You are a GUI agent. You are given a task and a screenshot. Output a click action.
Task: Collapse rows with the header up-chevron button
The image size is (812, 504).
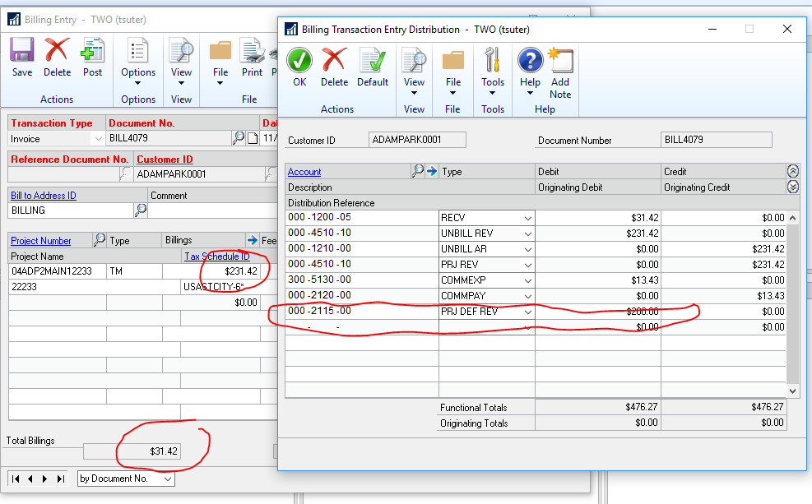(x=792, y=171)
